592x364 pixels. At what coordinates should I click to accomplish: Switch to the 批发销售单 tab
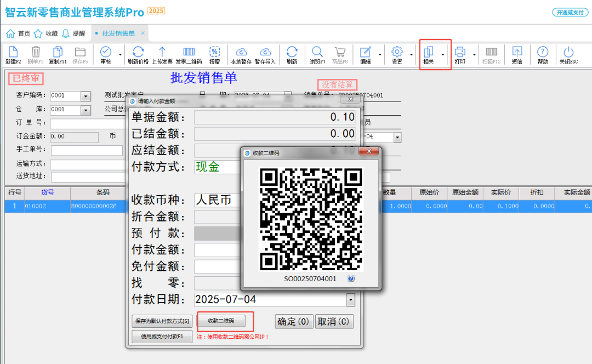click(x=118, y=33)
